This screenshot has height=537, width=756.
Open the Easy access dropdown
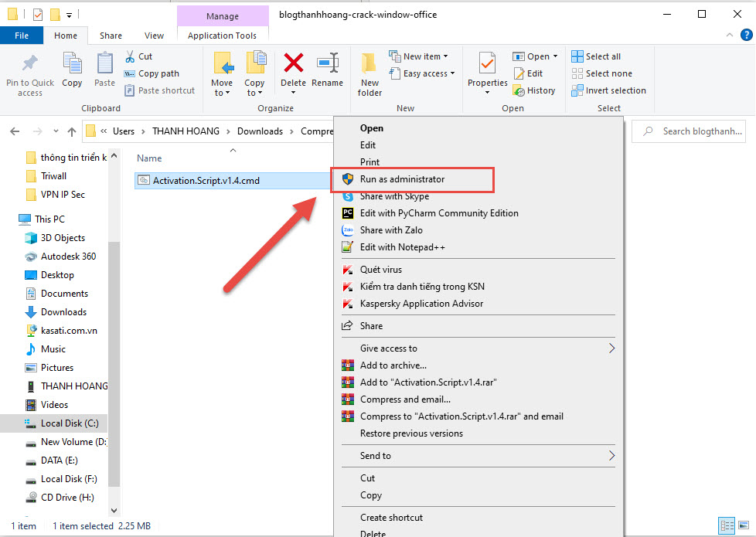point(429,73)
